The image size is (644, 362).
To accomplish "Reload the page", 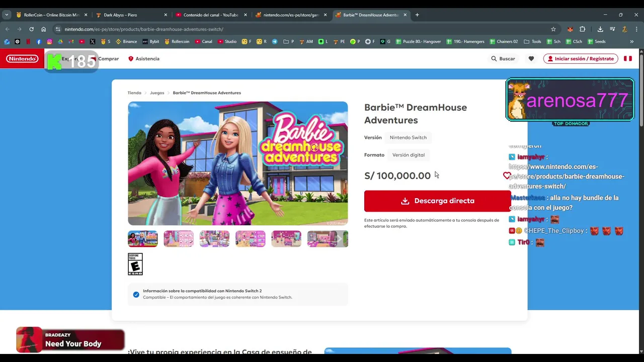I will (x=31, y=29).
